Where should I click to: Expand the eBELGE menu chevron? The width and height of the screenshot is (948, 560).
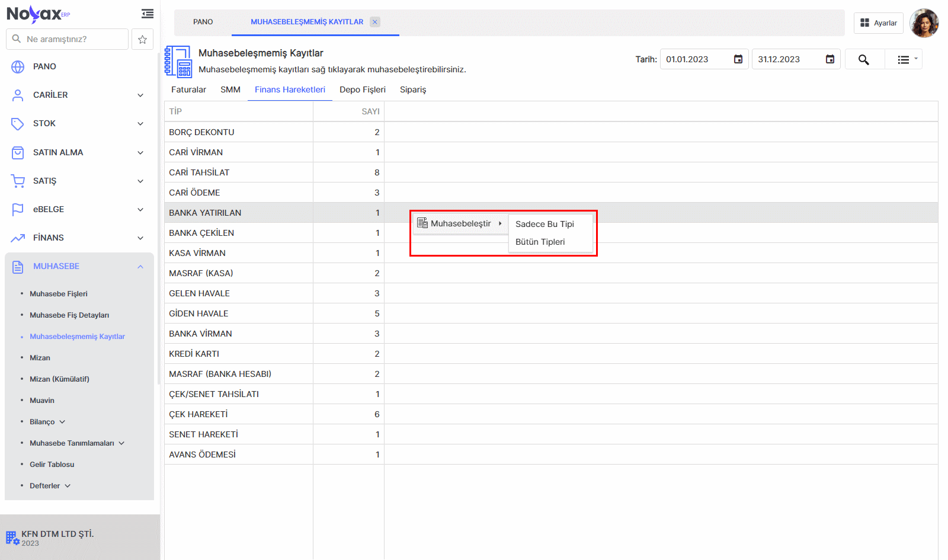pos(140,209)
